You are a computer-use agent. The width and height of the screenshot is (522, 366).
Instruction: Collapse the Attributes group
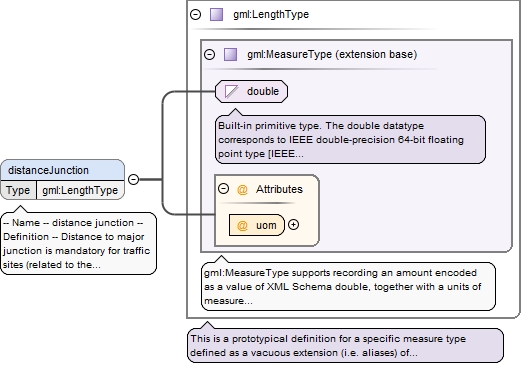click(223, 189)
